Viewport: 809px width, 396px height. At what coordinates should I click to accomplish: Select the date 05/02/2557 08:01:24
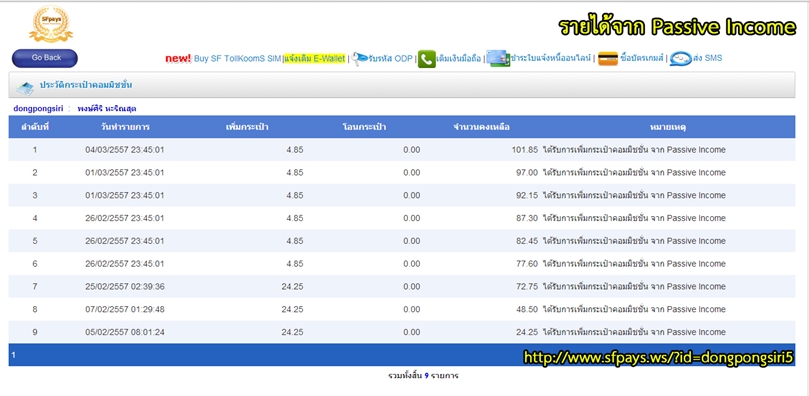click(x=125, y=332)
